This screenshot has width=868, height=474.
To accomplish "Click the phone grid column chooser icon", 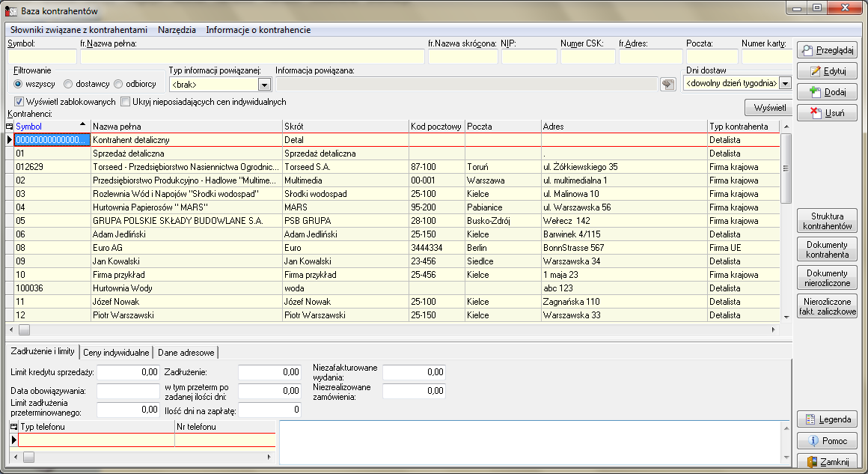I will coord(13,426).
